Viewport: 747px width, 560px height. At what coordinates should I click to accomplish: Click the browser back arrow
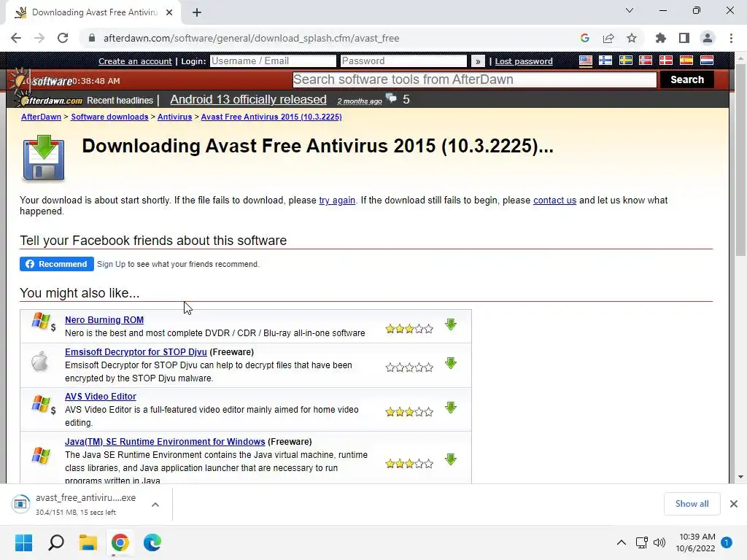(x=16, y=38)
